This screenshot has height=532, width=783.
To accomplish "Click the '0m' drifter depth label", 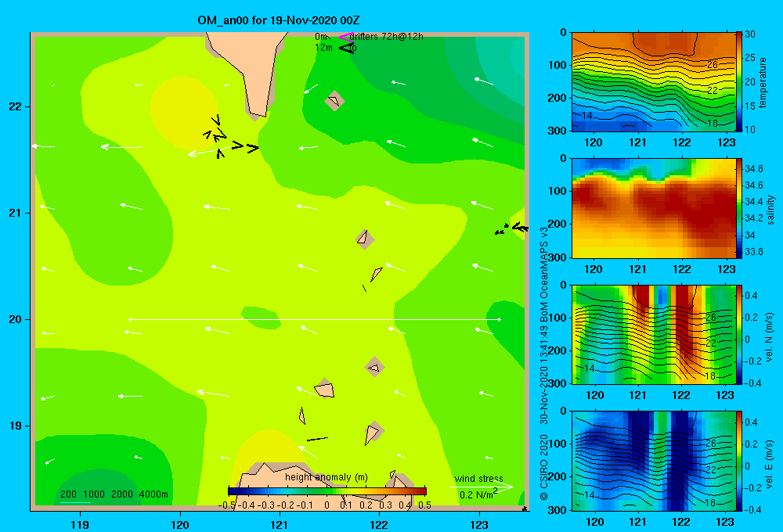I will 322,37.
